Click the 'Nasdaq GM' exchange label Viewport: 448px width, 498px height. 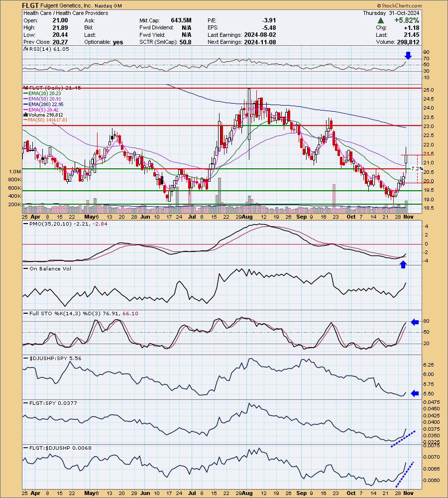pos(108,5)
